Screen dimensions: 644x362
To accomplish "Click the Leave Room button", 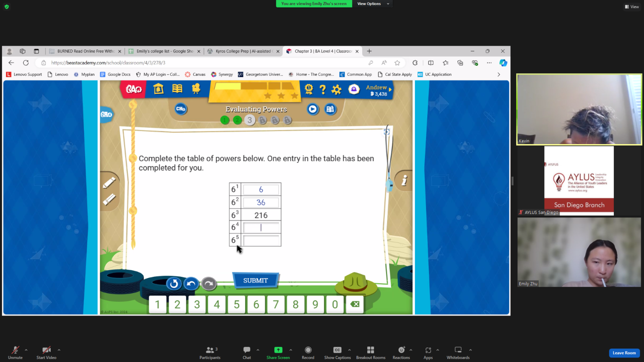I will pos(624,353).
